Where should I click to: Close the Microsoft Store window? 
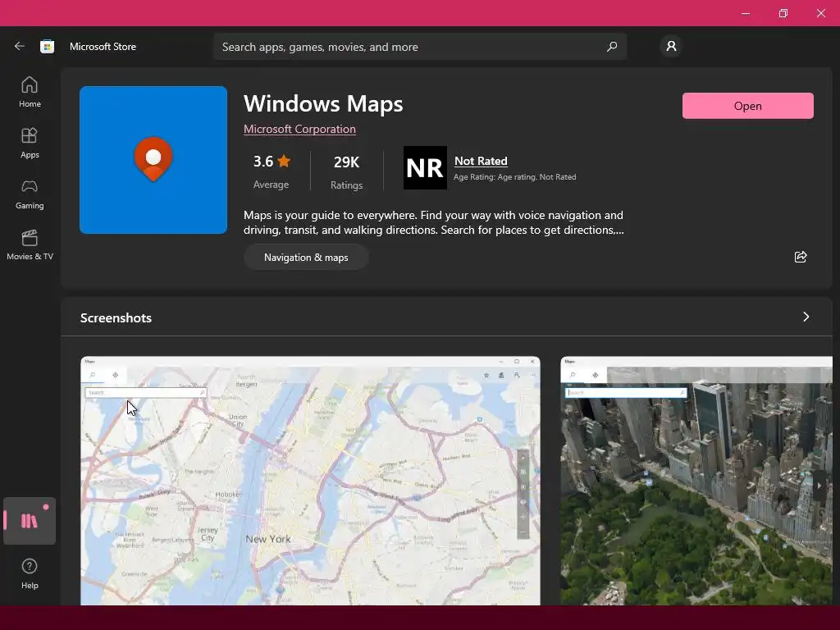point(820,13)
